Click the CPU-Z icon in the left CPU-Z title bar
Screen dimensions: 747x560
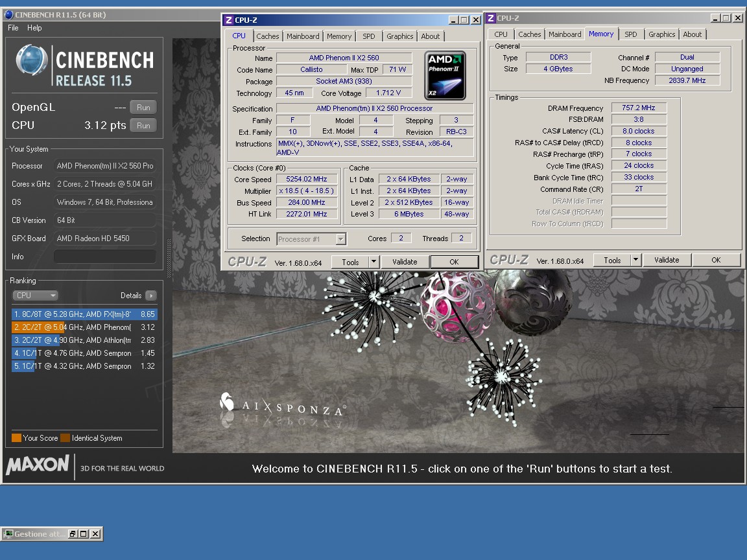click(229, 20)
